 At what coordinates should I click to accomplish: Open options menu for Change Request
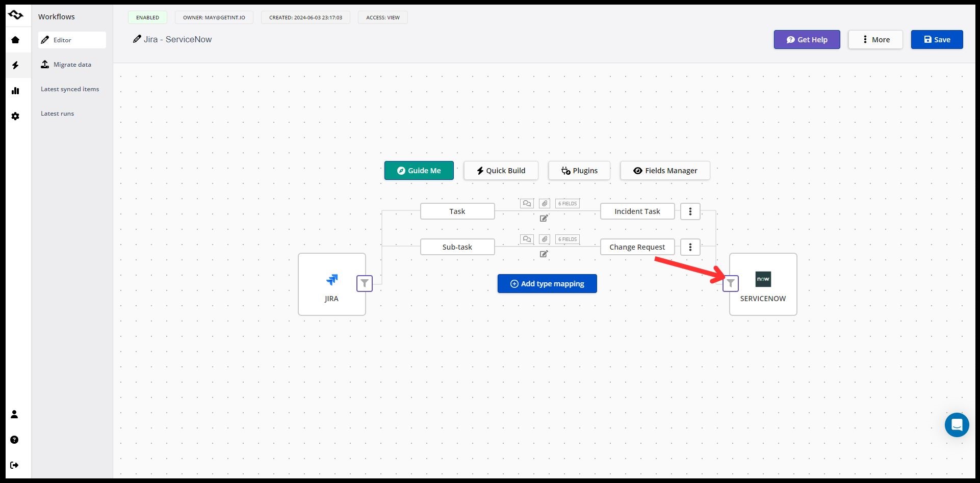(x=690, y=247)
